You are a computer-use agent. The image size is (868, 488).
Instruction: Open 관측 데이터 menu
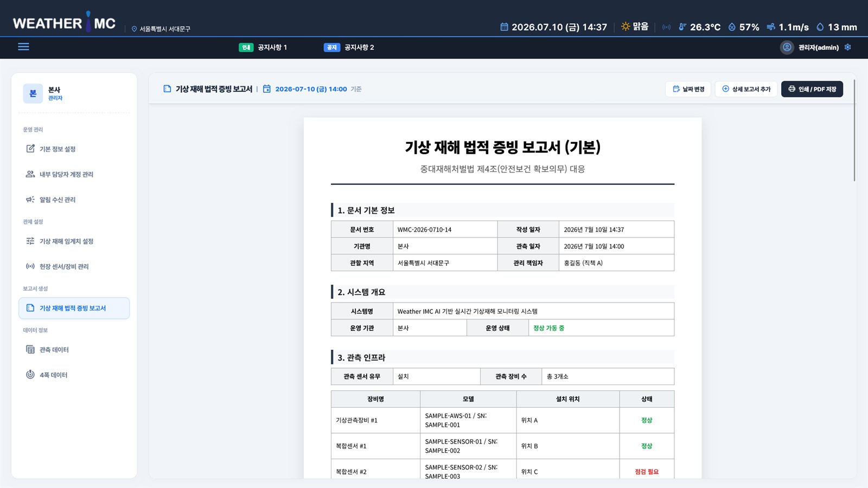pos(74,350)
